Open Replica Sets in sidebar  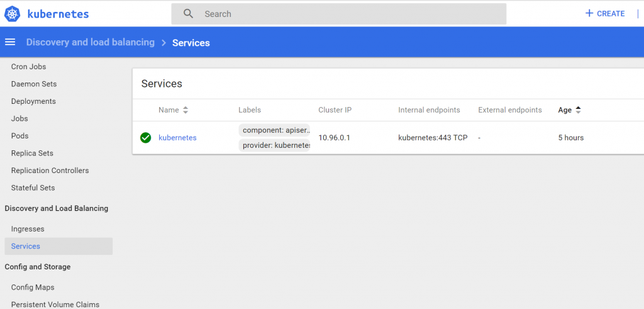point(32,153)
